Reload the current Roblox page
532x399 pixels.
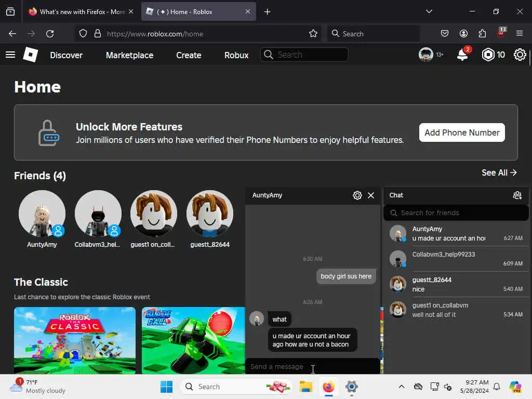[50, 34]
